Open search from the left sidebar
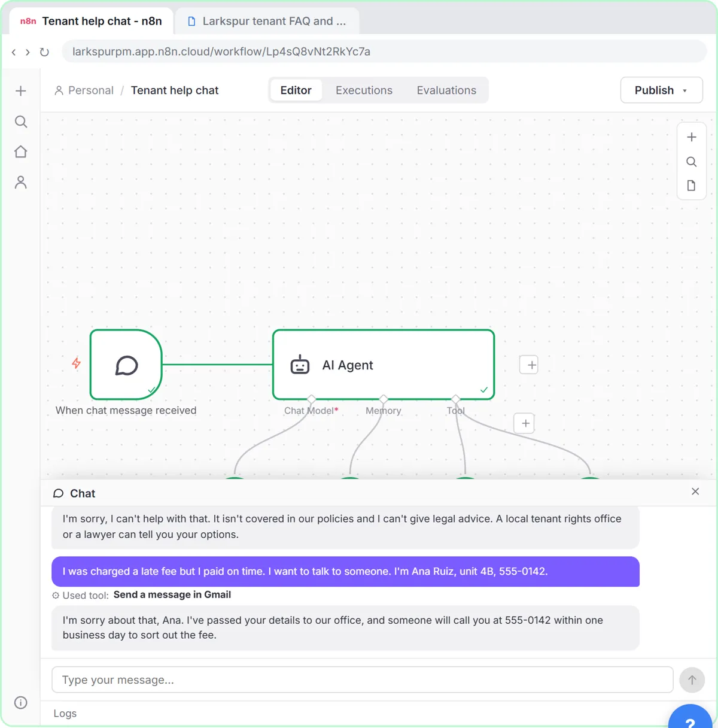The height and width of the screenshot is (728, 718). 21,122
